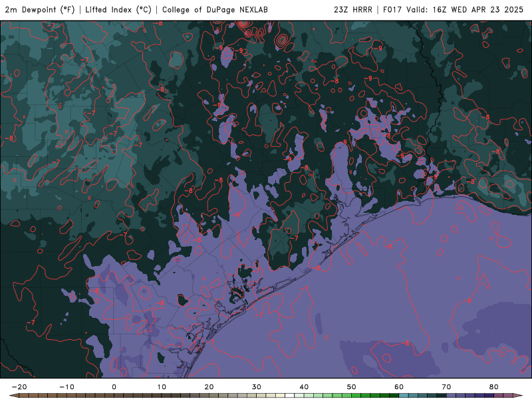Screen dimensions: 532x399
Task: Click the 40 label on the color scale
Action: (x=304, y=387)
